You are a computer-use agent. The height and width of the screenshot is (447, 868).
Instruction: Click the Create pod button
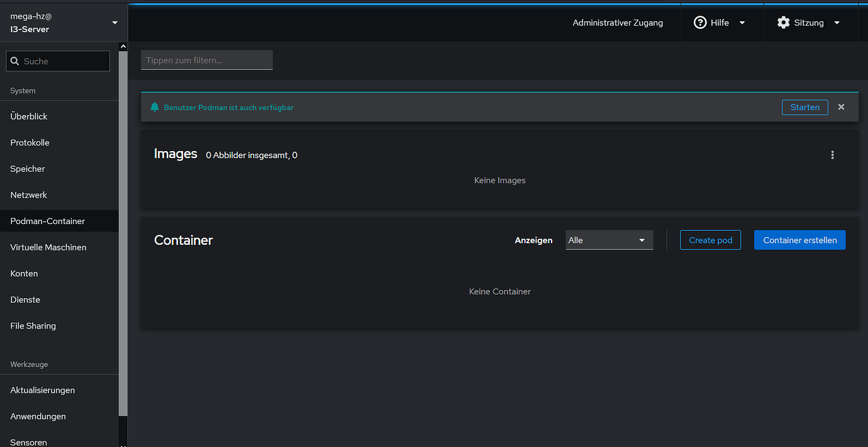(710, 240)
